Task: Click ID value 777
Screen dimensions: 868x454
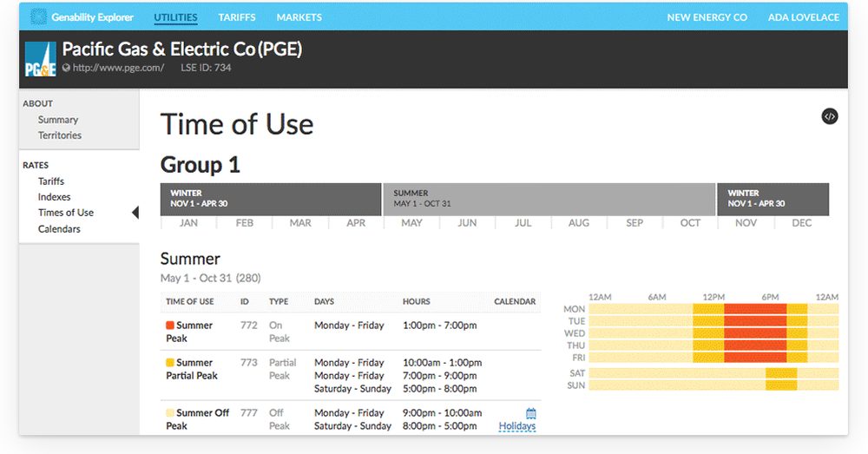Action: [x=248, y=412]
